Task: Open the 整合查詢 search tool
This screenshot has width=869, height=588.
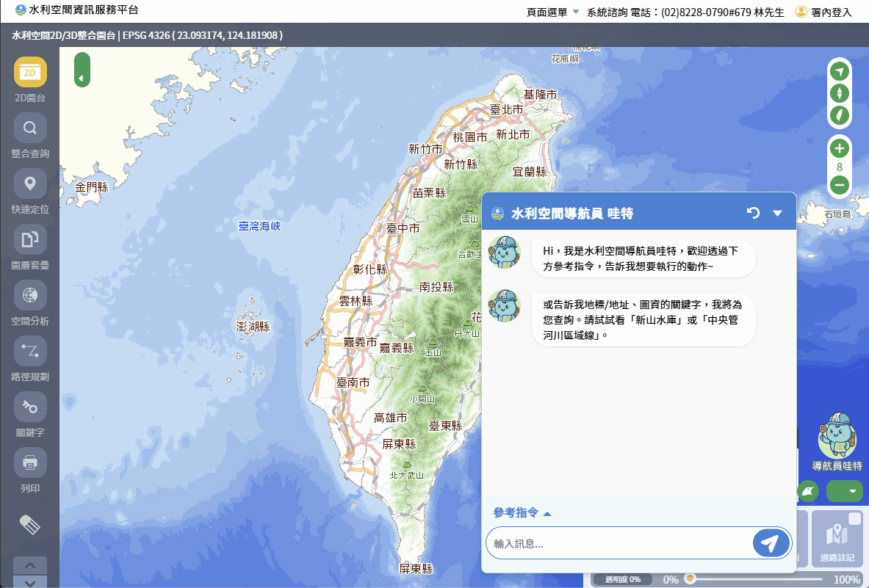Action: click(x=30, y=128)
